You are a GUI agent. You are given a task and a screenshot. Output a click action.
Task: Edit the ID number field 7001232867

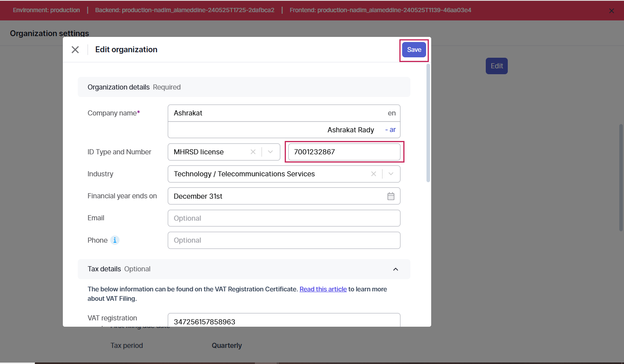pyautogui.click(x=344, y=152)
